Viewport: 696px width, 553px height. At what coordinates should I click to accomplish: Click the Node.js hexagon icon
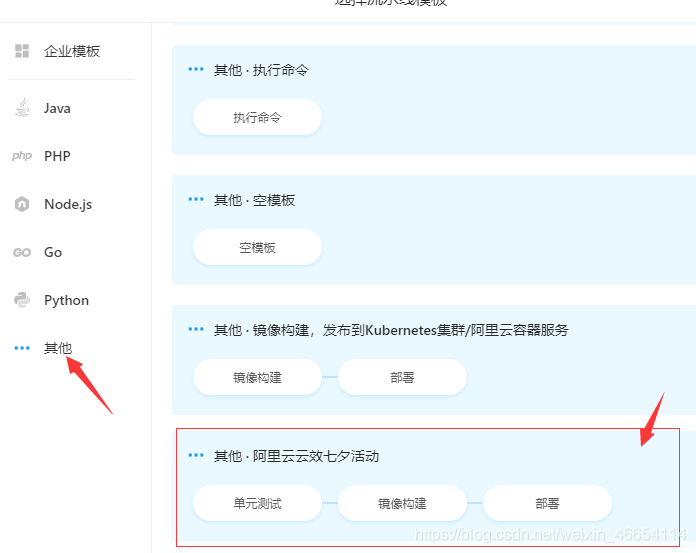[x=22, y=204]
